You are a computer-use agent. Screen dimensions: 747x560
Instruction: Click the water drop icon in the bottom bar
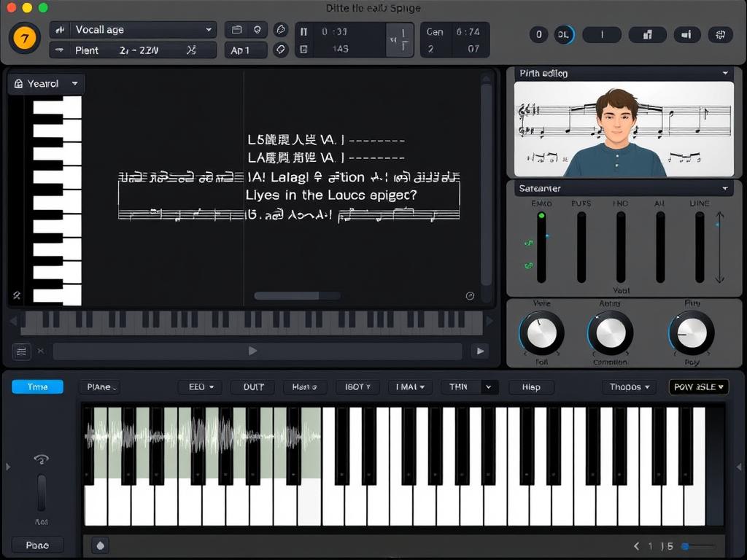98,545
